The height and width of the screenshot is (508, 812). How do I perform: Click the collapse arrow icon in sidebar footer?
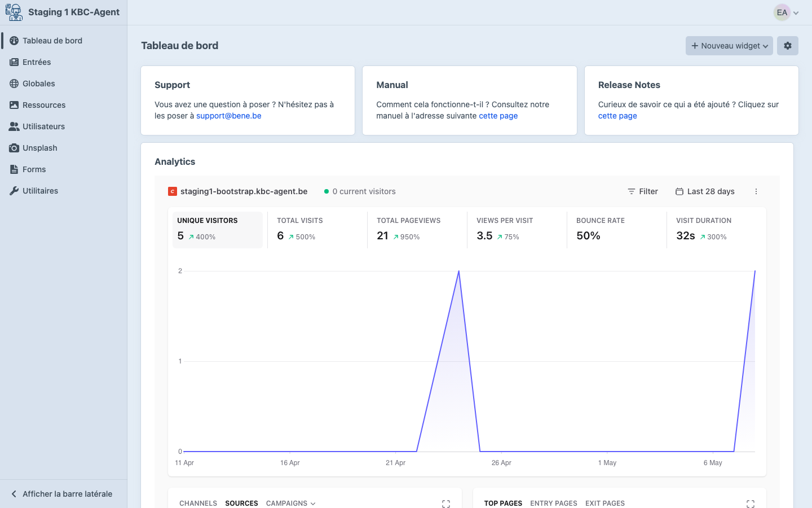(x=14, y=494)
